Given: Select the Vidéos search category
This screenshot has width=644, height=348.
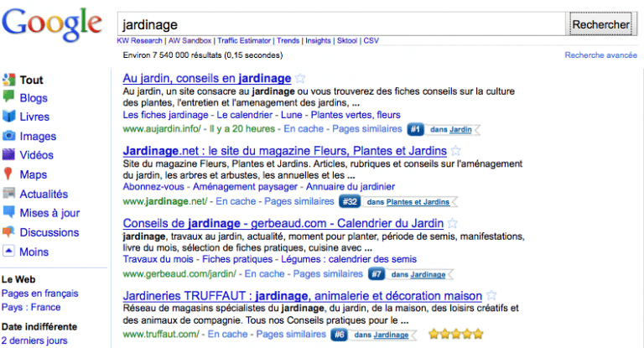Looking at the screenshot, I should point(37,155).
